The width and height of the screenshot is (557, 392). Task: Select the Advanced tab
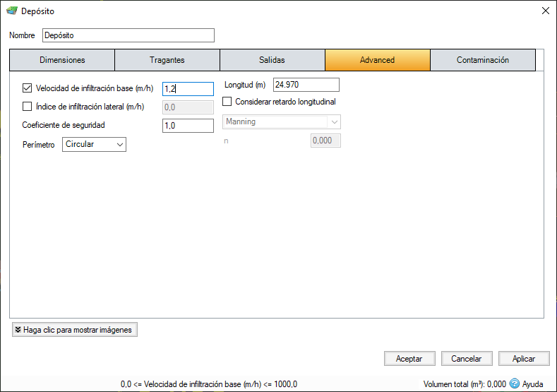click(377, 60)
